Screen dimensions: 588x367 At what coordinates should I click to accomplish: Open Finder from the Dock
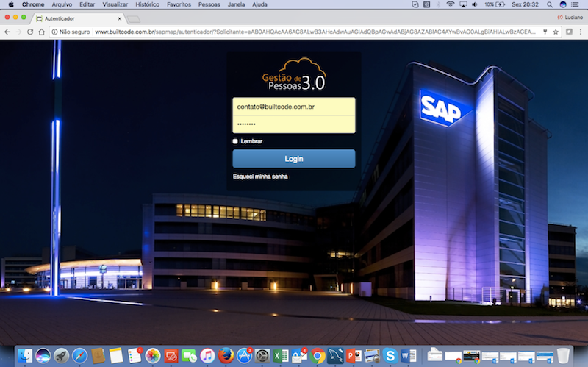25,356
